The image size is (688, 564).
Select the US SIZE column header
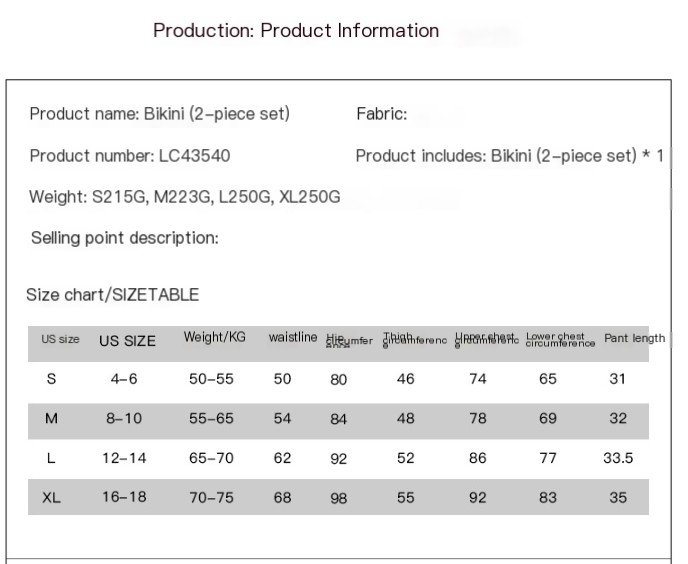(127, 341)
